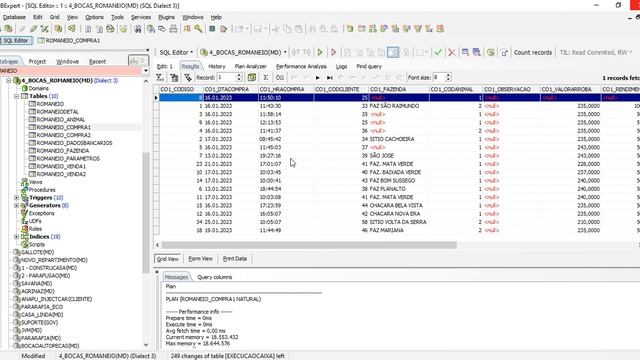Open the 4_BOCAS_ROMANEIO(MD) database selector dropdown
Screen dimensions: 640x360
(243, 52)
